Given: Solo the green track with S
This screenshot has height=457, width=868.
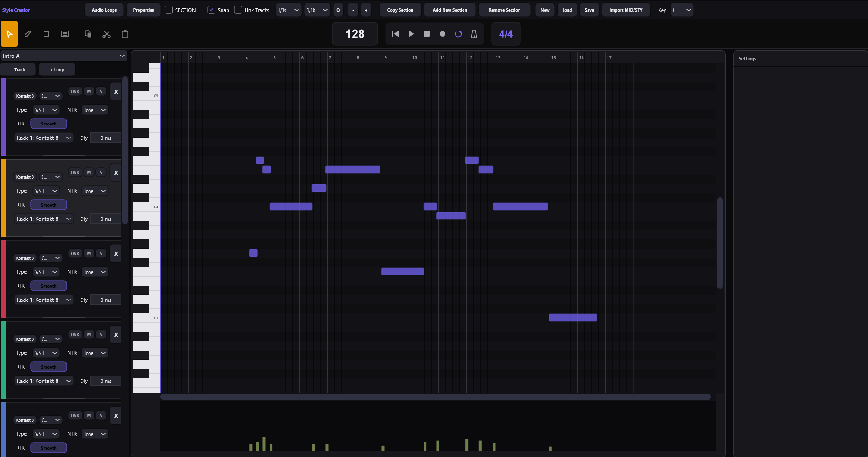Looking at the screenshot, I should 101,335.
